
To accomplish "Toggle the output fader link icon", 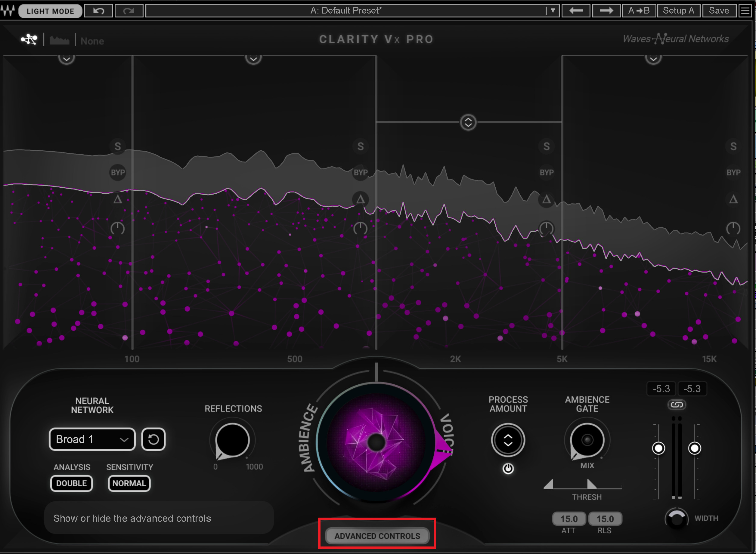I will (x=677, y=405).
